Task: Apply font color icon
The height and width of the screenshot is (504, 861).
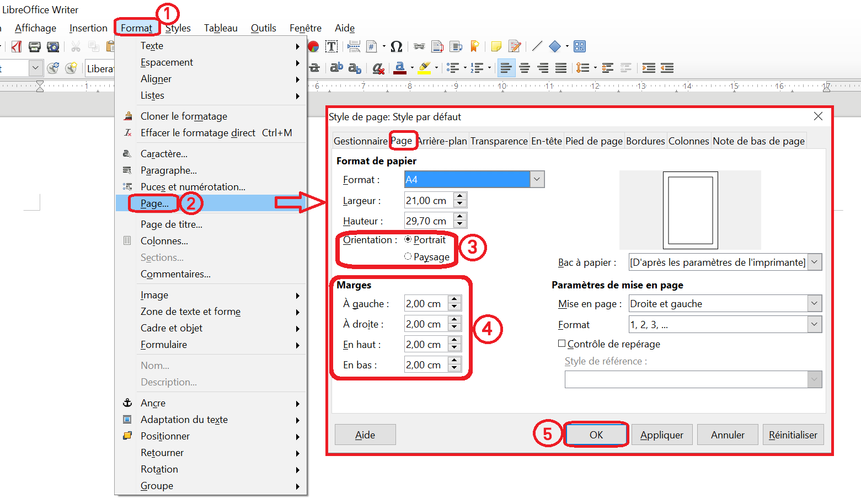Action: [x=400, y=68]
